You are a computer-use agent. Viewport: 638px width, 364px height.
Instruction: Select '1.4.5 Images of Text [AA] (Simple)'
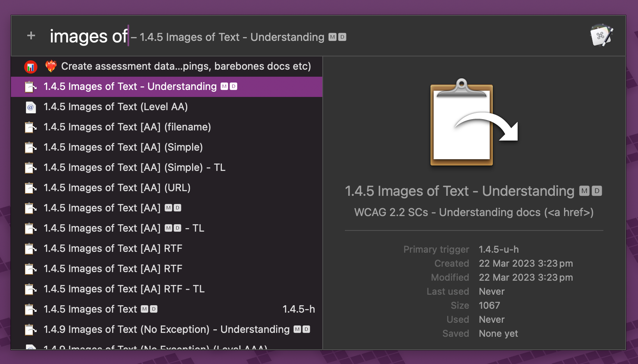pyautogui.click(x=167, y=148)
